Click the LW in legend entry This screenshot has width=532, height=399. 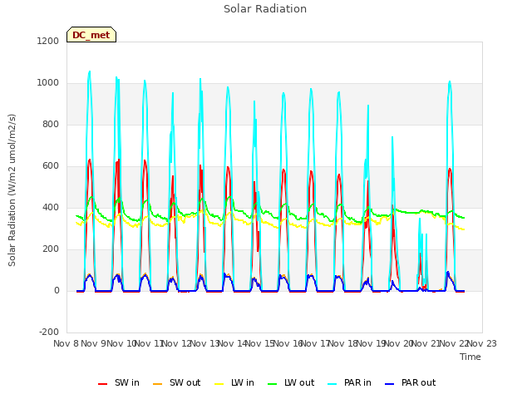(234, 382)
